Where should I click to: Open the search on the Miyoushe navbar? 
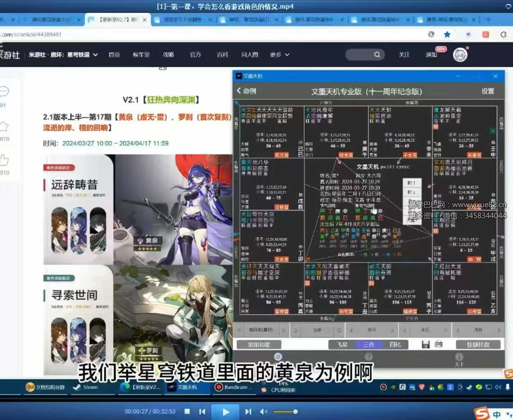pos(377,54)
